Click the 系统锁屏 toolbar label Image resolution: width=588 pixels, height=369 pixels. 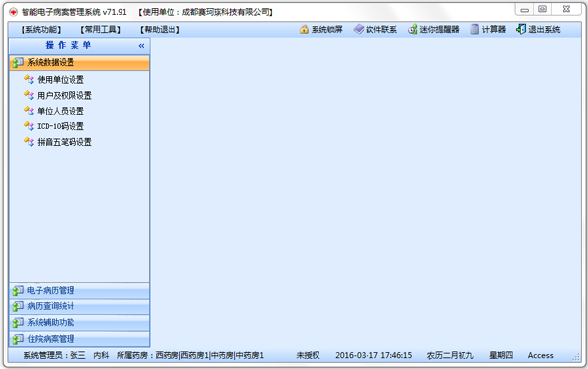327,30
